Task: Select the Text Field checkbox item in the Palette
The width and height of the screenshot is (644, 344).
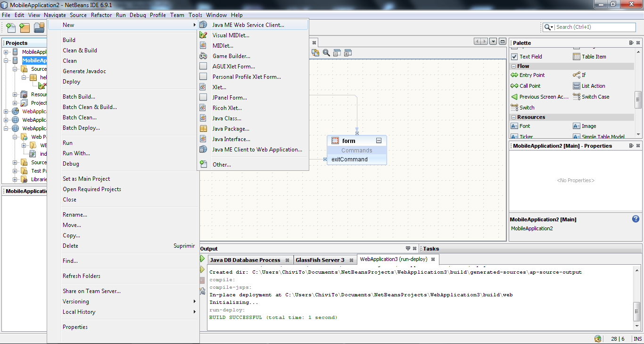Action: tap(527, 57)
